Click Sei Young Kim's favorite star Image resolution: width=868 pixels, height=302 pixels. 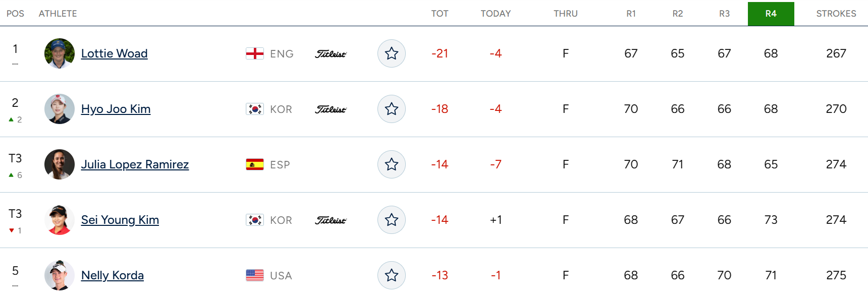[392, 220]
